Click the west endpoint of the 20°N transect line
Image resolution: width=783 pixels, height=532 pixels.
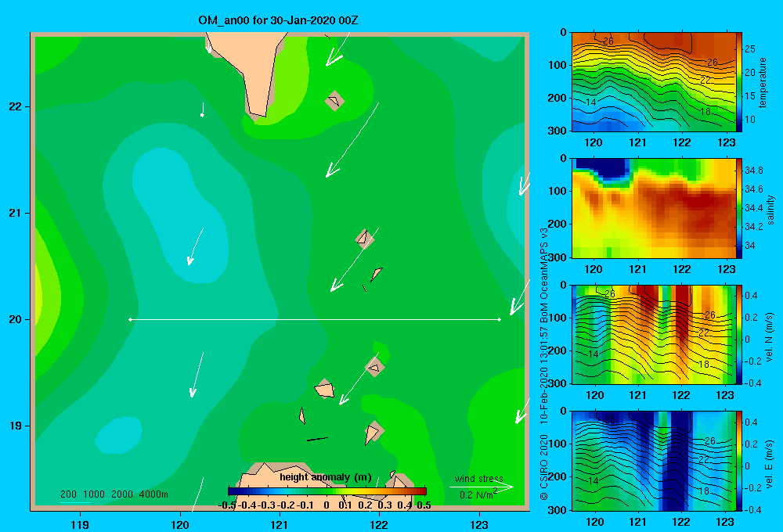coord(130,319)
